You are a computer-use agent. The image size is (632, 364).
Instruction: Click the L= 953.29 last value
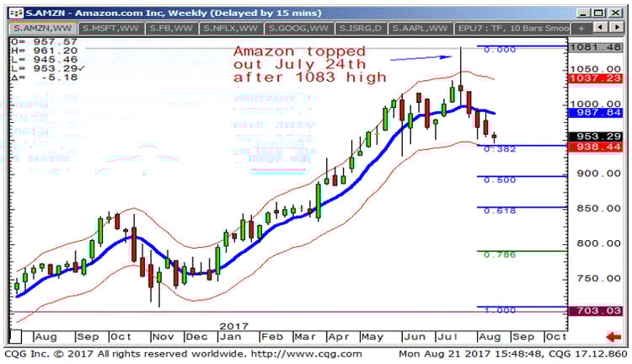[x=47, y=68]
